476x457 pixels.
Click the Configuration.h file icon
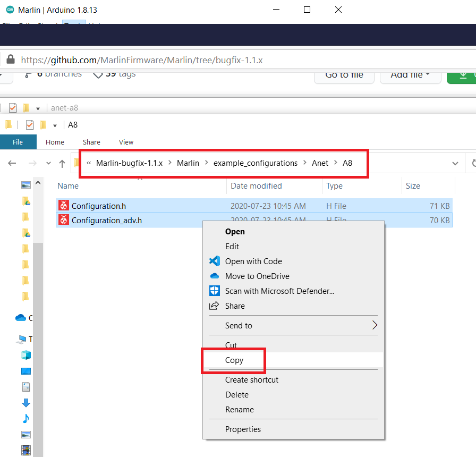(x=64, y=206)
